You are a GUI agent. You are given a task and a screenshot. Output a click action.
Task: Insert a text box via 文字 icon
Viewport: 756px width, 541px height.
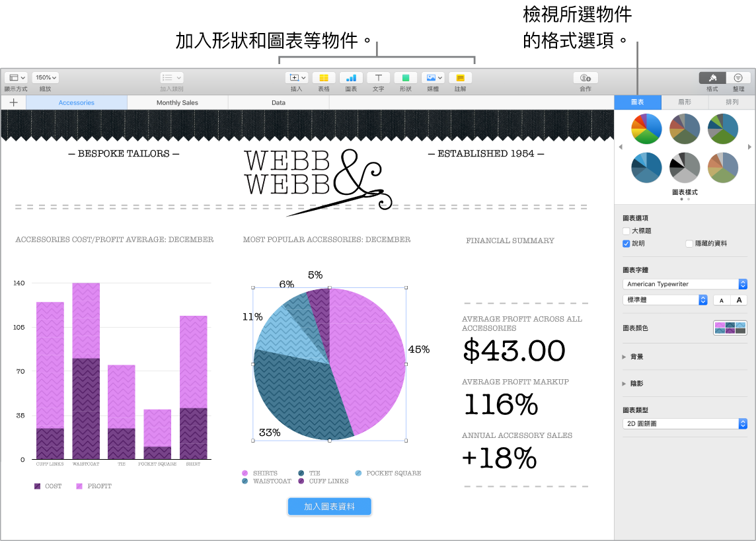click(378, 77)
